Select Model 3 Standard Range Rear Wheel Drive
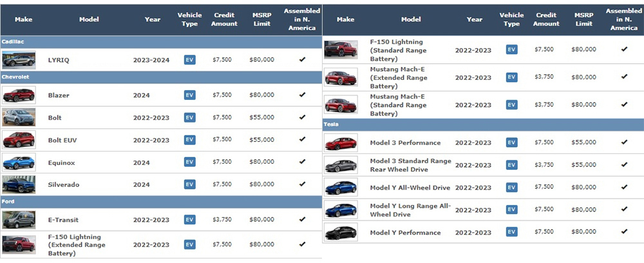Viewport: 644px width, 263px height. tap(410, 165)
